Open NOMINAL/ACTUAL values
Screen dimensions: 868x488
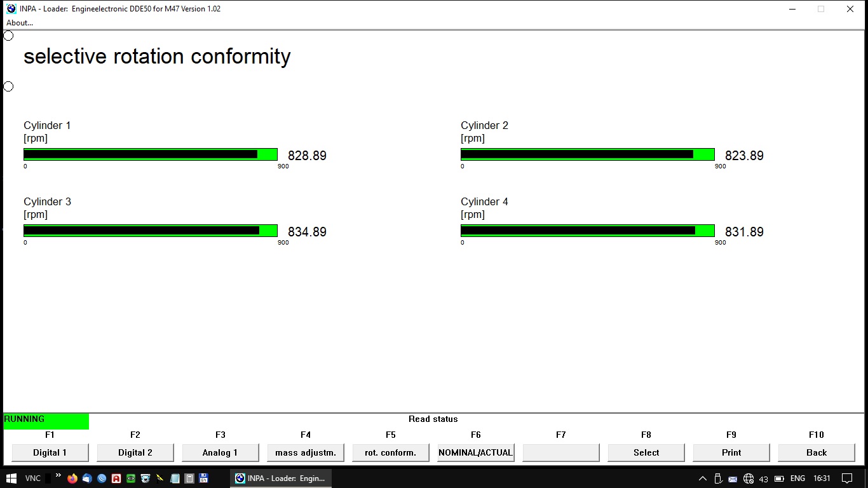[476, 452]
